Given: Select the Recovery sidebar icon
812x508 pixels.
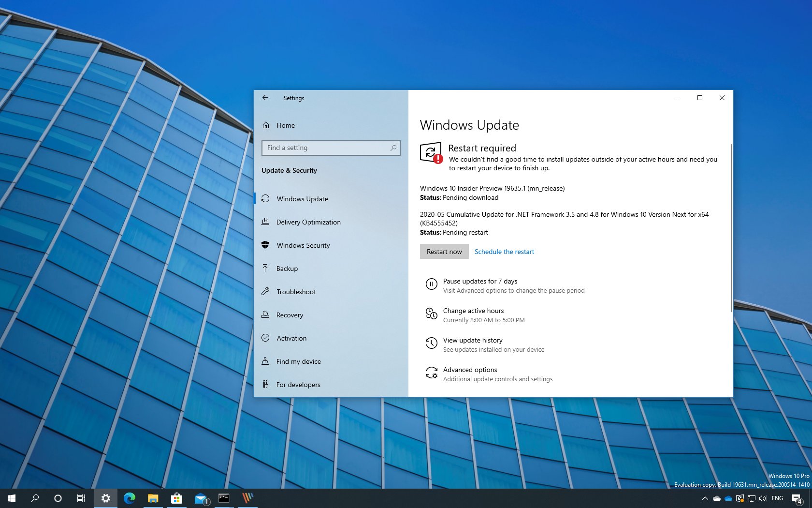Looking at the screenshot, I should [265, 315].
